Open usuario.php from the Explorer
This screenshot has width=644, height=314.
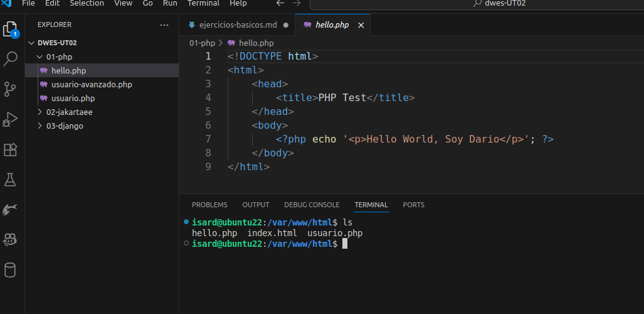pyautogui.click(x=102, y=99)
